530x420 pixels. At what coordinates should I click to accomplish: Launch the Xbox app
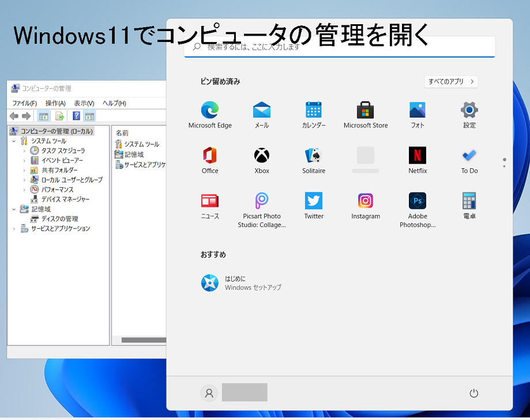click(261, 156)
